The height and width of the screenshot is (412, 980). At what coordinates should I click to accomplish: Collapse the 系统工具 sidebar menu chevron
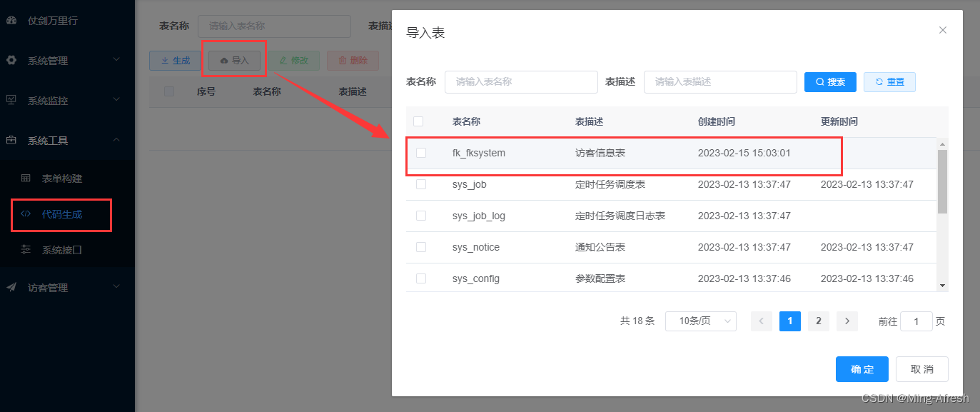(x=117, y=141)
